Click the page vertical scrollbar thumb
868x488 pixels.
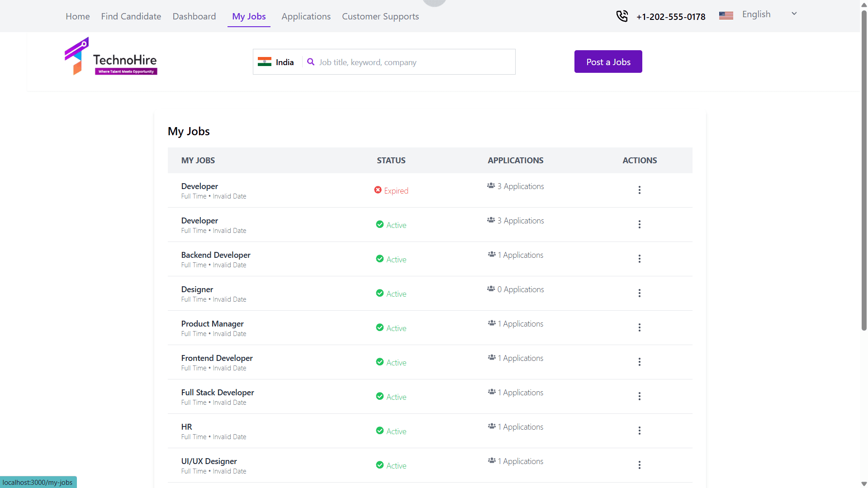tap(864, 170)
